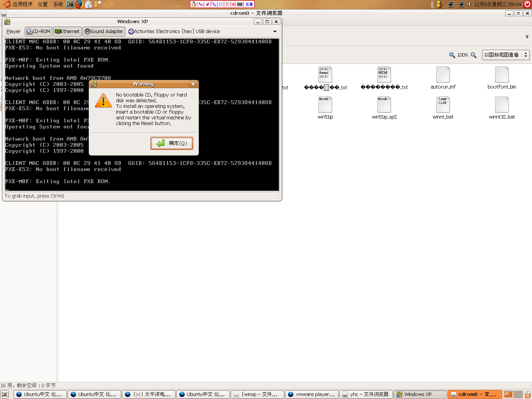532x399 pixels.
Task: Toggle the Ethernet device button
Action: point(67,32)
